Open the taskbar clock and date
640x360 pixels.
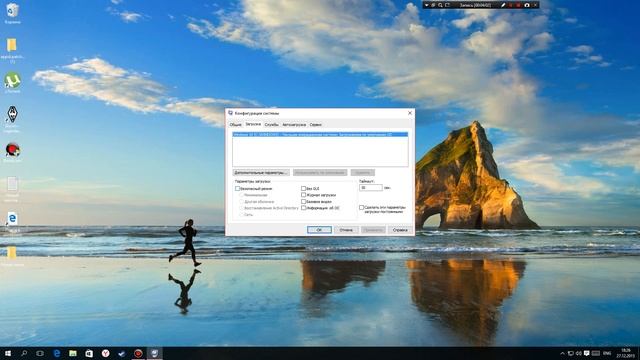point(625,353)
